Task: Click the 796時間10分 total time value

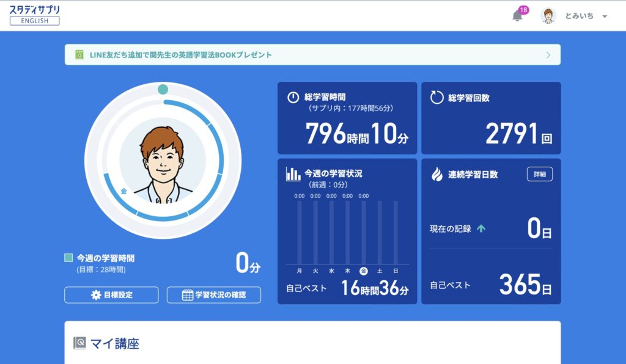Action: coord(357,133)
